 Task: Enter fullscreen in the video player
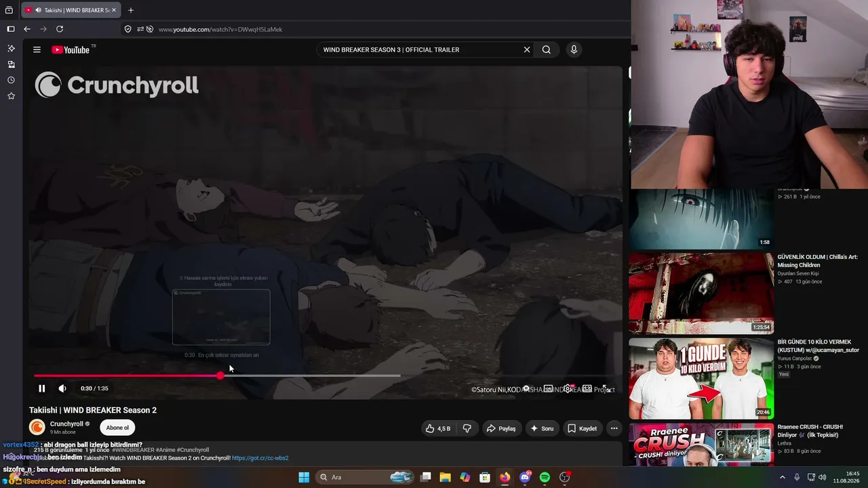(607, 389)
